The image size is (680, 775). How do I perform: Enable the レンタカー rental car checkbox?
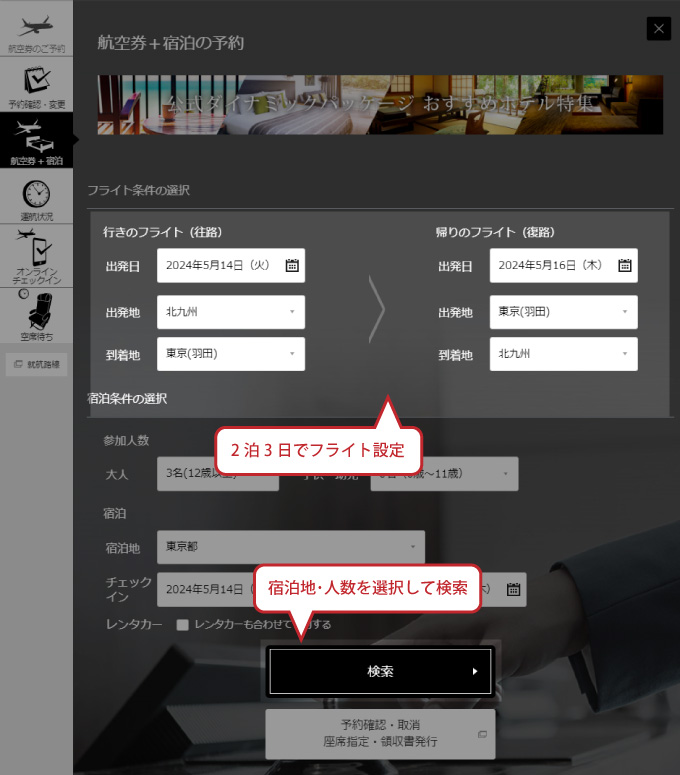tap(183, 625)
